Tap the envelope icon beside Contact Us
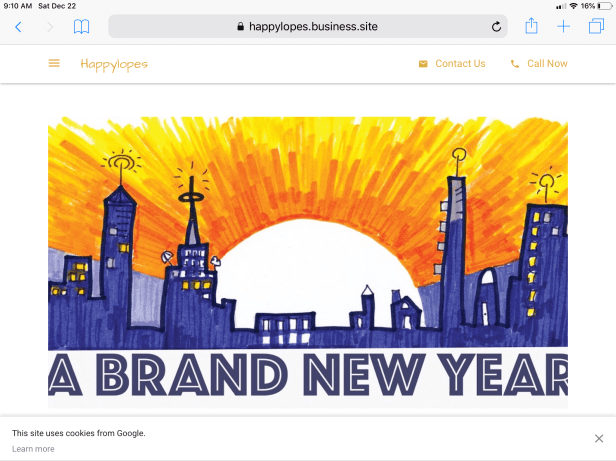Image resolution: width=616 pixels, height=461 pixels. pyautogui.click(x=423, y=64)
